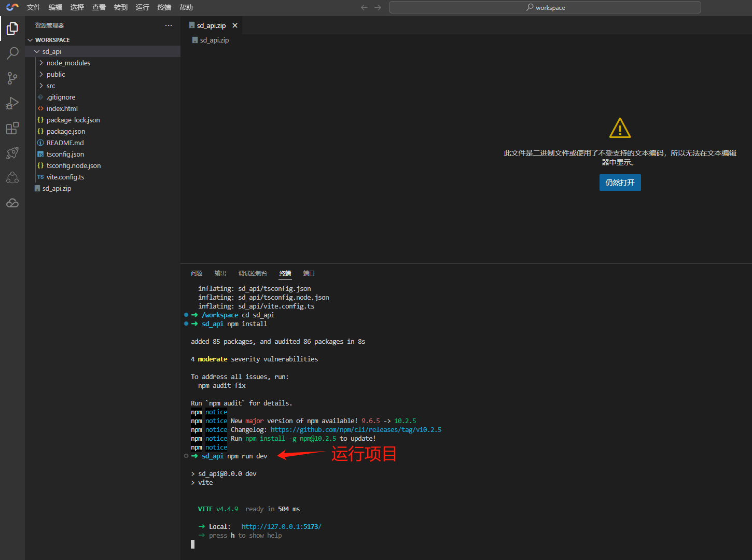Open the local http://127.0.0.1:5173/ link
Viewport: 752px width, 560px height.
coord(281,526)
